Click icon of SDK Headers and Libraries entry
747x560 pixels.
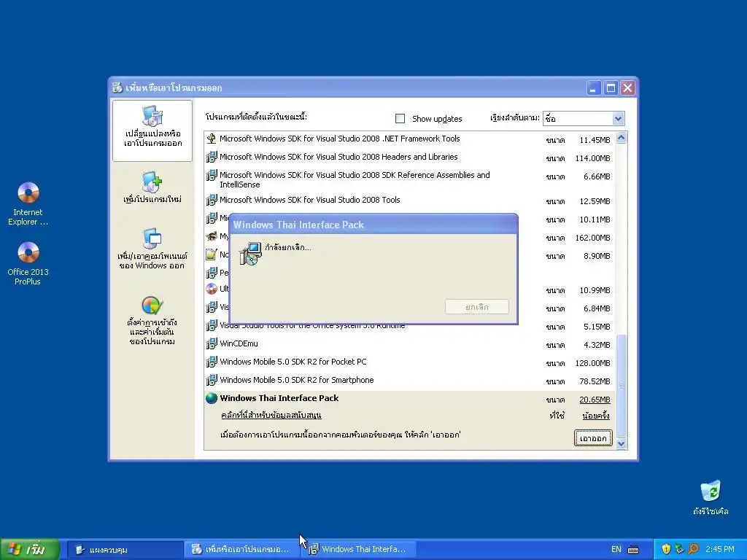click(x=212, y=157)
